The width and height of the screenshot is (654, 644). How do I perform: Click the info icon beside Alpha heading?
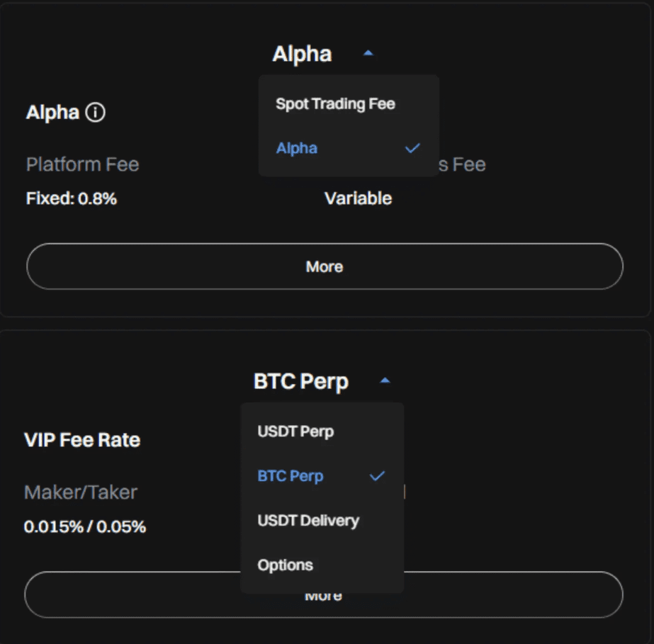pos(95,113)
